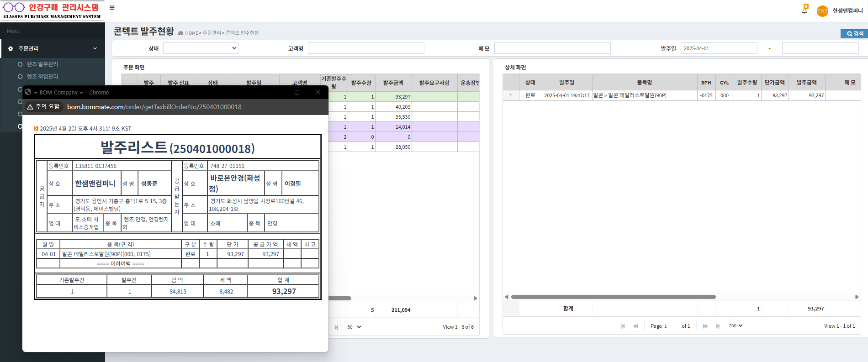Open 렌즈 발주관리 menu item
The width and height of the screenshot is (868, 362).
pyautogui.click(x=42, y=64)
